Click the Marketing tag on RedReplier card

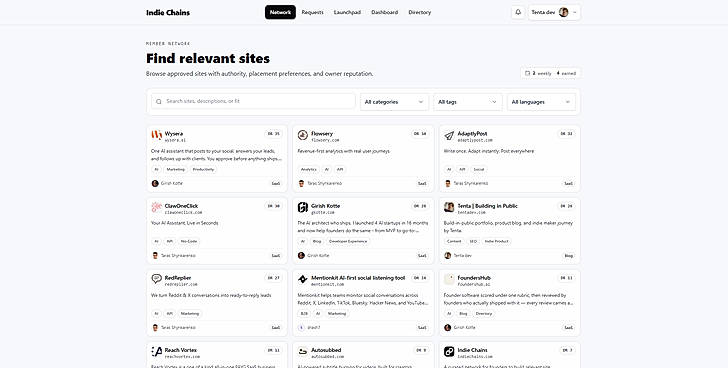pos(190,314)
